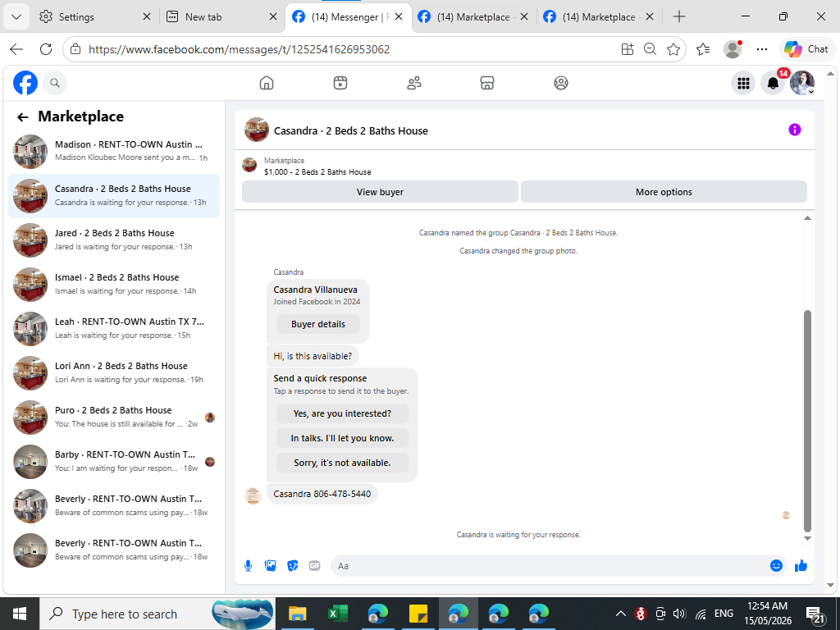Screen dimensions: 840x630
Task: Send quick response 'Sorry, it's not available.'
Action: coord(342,463)
